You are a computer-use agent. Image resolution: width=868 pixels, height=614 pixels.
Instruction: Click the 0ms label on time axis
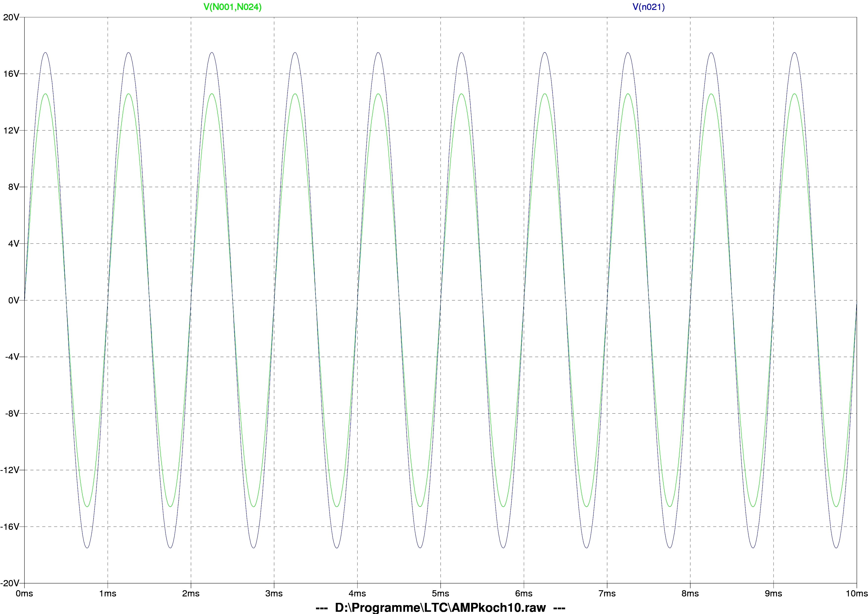(24, 594)
